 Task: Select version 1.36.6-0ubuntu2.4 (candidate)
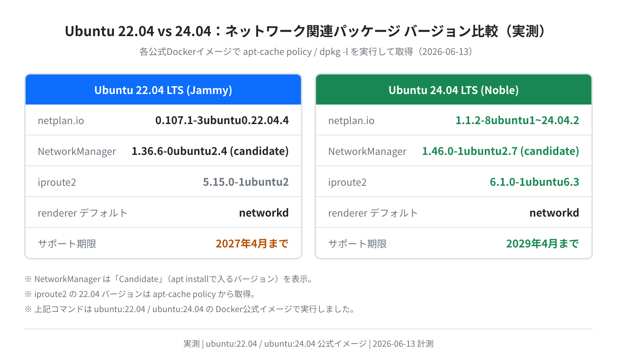tap(210, 151)
